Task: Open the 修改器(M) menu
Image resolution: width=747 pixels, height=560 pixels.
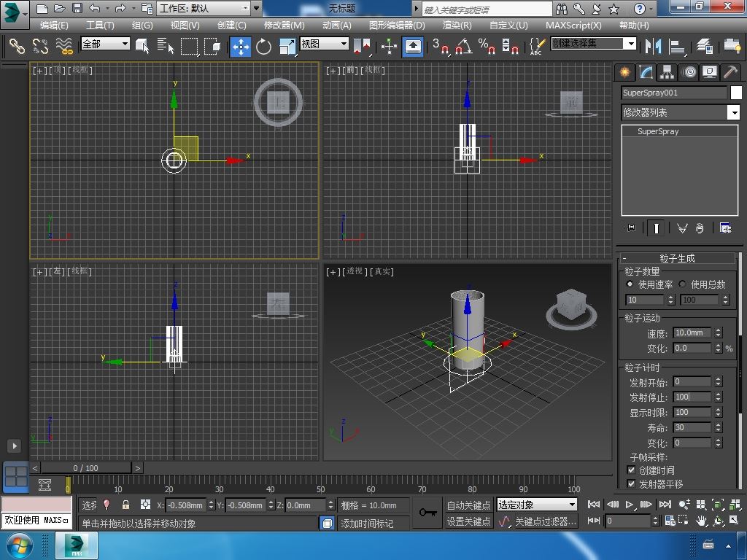Action: pos(284,25)
